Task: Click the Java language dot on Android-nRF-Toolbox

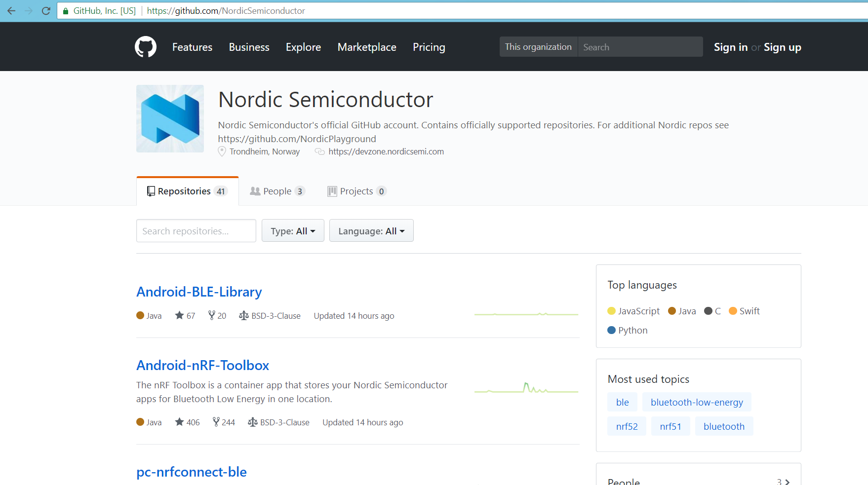Action: (140, 422)
